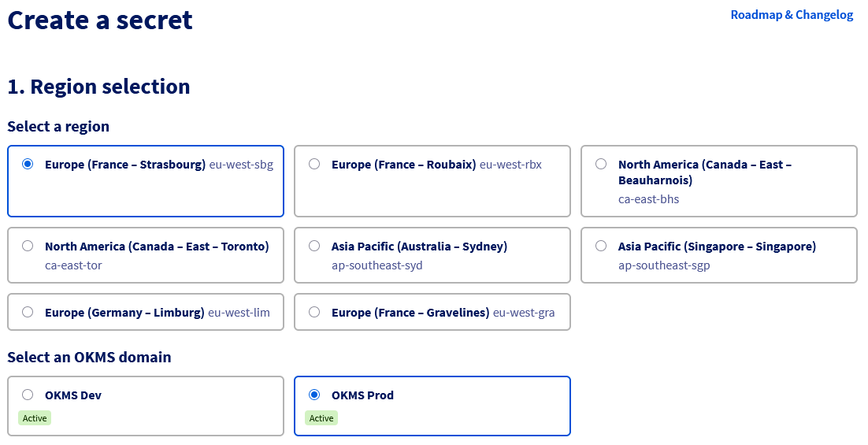Select the Australia Sydney radio button
868x445 pixels.
tap(314, 246)
